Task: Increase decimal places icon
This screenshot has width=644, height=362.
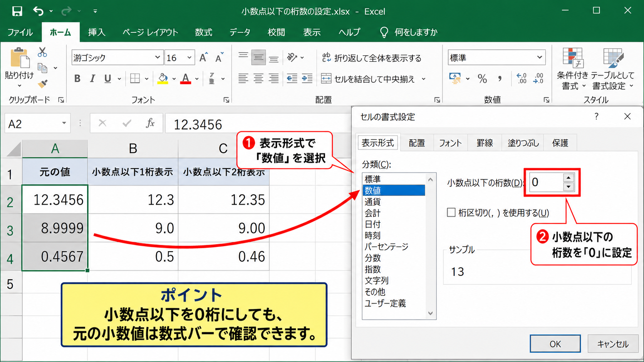Action: [x=522, y=78]
